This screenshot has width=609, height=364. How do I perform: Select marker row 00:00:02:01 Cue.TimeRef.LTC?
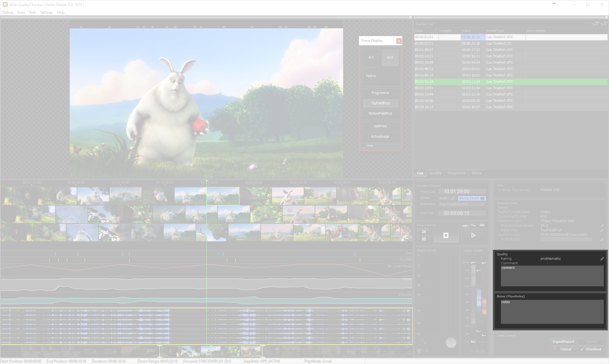tap(511, 43)
